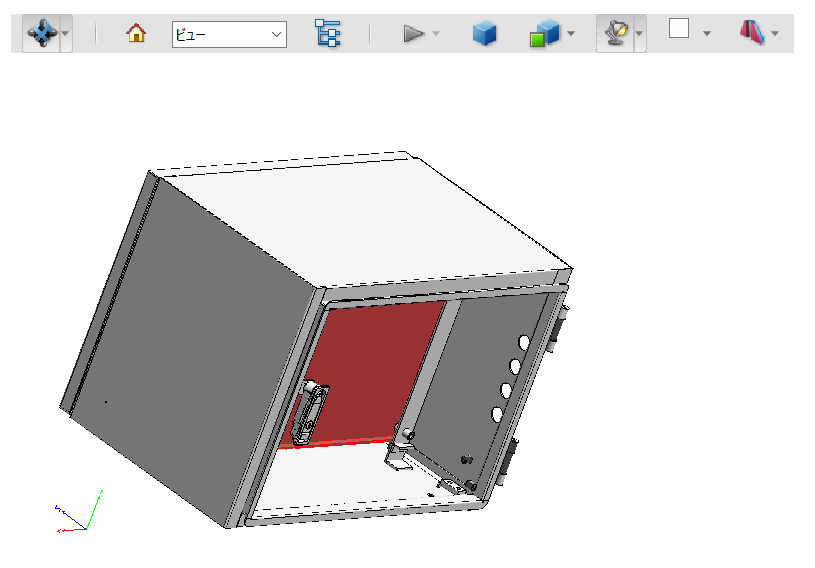This screenshot has height=568, width=815.
Task: Toggle the 3D lighting lamp icon
Action: pyautogui.click(x=615, y=33)
